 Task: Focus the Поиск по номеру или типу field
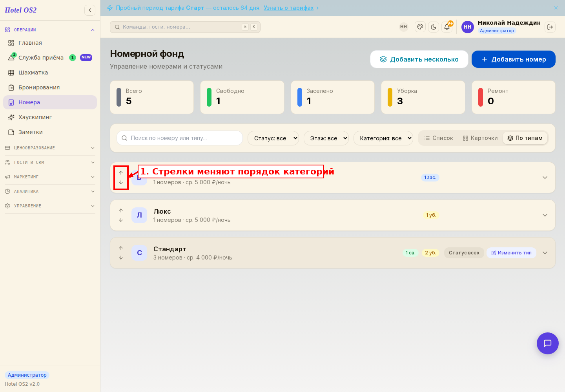[x=180, y=138]
